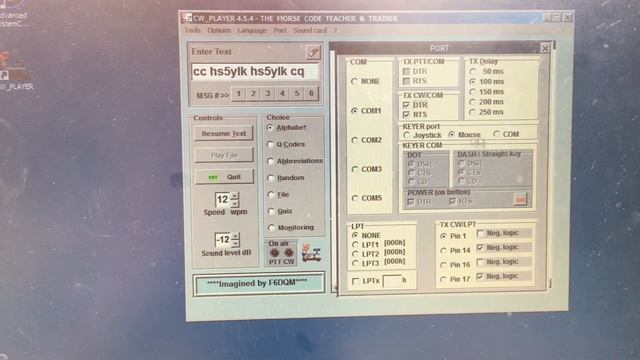Select message button 2
This screenshot has width=640, height=360.
253,94
